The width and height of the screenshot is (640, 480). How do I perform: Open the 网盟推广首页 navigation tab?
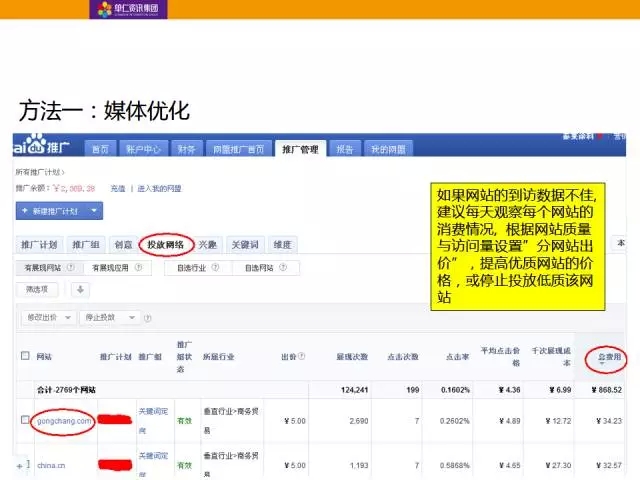pyautogui.click(x=238, y=149)
